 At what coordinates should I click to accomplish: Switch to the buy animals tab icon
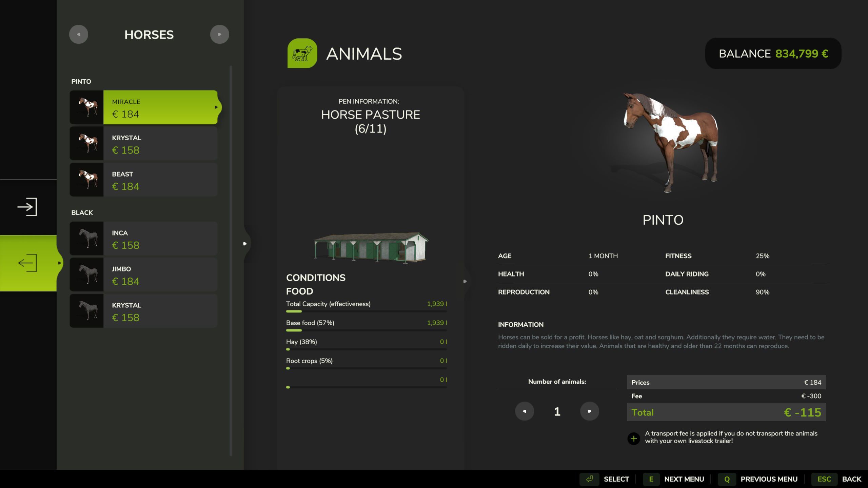[27, 207]
